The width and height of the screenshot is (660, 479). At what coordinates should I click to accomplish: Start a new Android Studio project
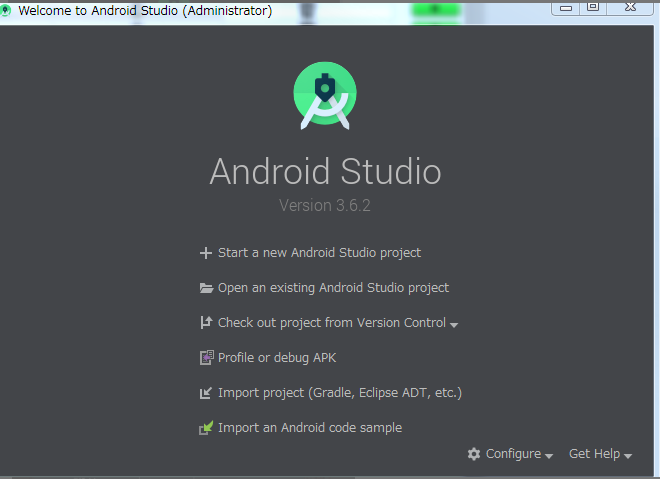319,253
